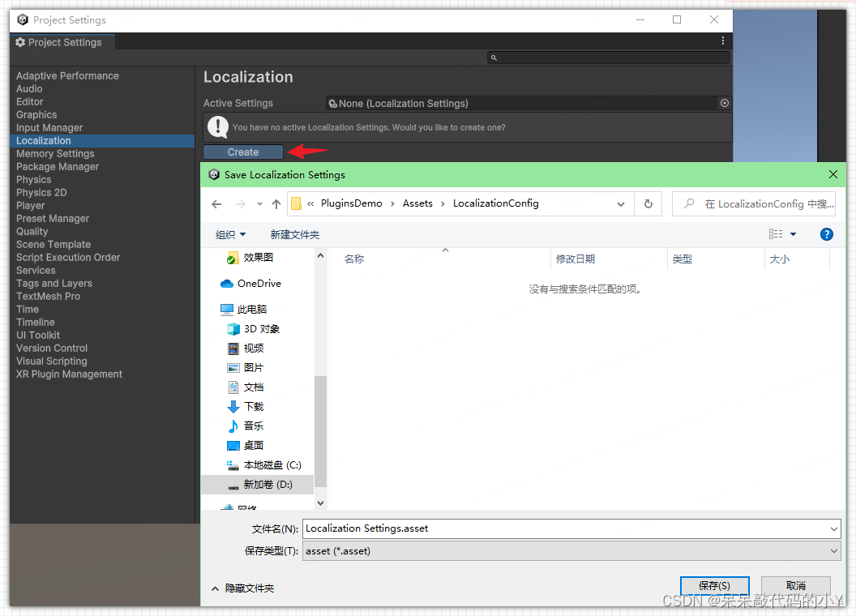
Task: Open Adaptive Performance settings
Action: coord(67,76)
